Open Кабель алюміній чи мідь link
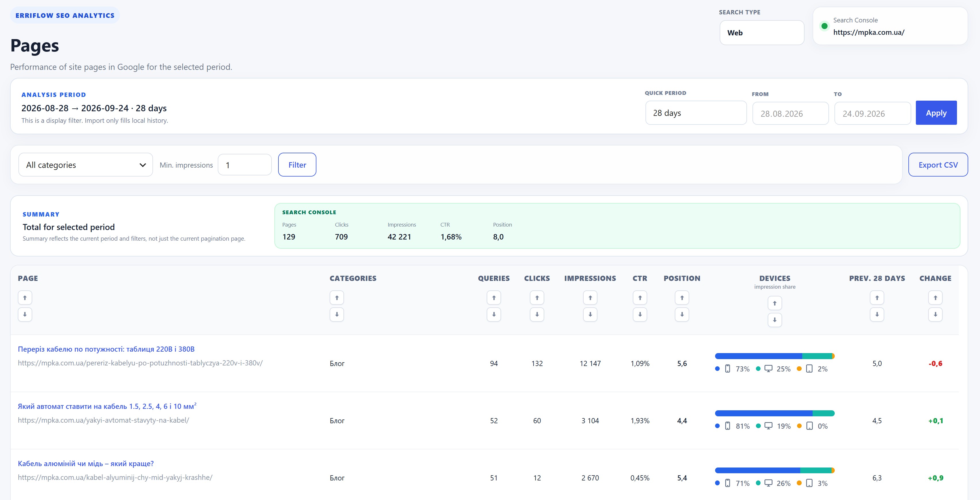 click(x=86, y=463)
